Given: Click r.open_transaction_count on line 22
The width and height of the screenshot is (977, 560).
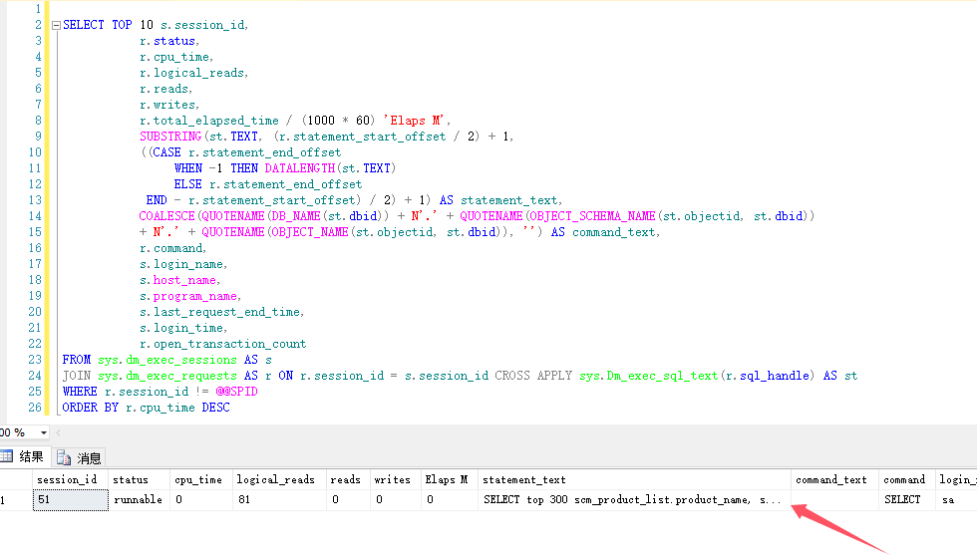Looking at the screenshot, I should [x=222, y=344].
